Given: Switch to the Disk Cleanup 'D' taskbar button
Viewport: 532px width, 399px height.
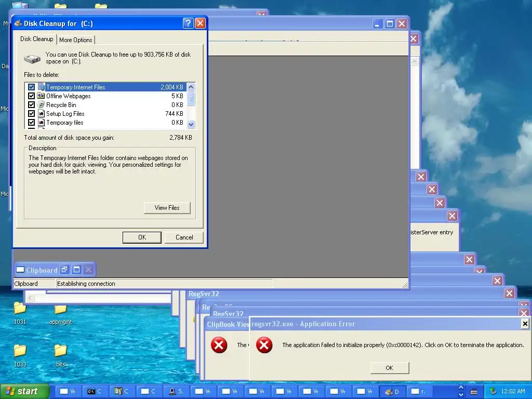Looking at the screenshot, I should click(393, 391).
